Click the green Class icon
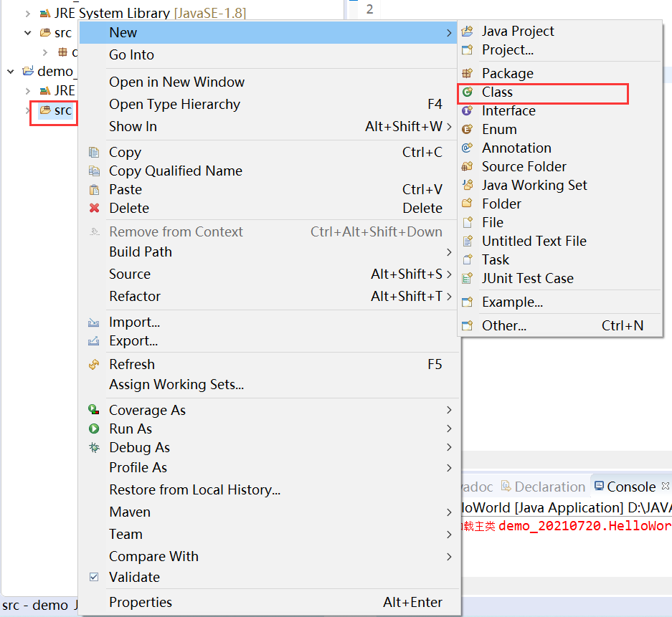This screenshot has height=617, width=672. pyautogui.click(x=467, y=92)
